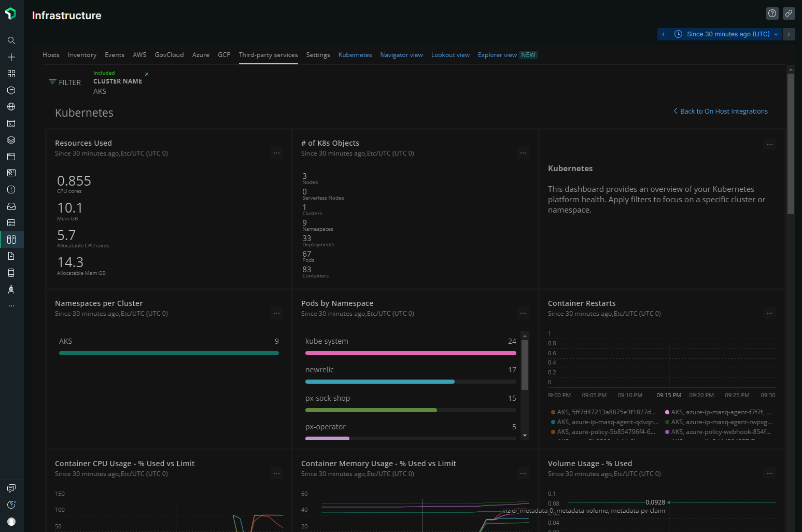802x532 pixels.
Task: Go Back to On Host Integrations
Action: (x=721, y=111)
